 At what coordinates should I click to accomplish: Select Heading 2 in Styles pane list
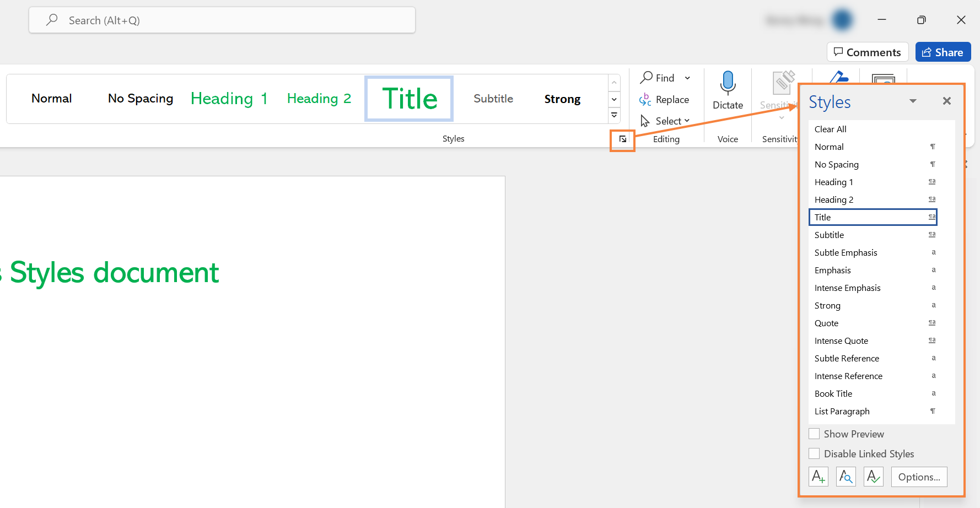point(873,199)
